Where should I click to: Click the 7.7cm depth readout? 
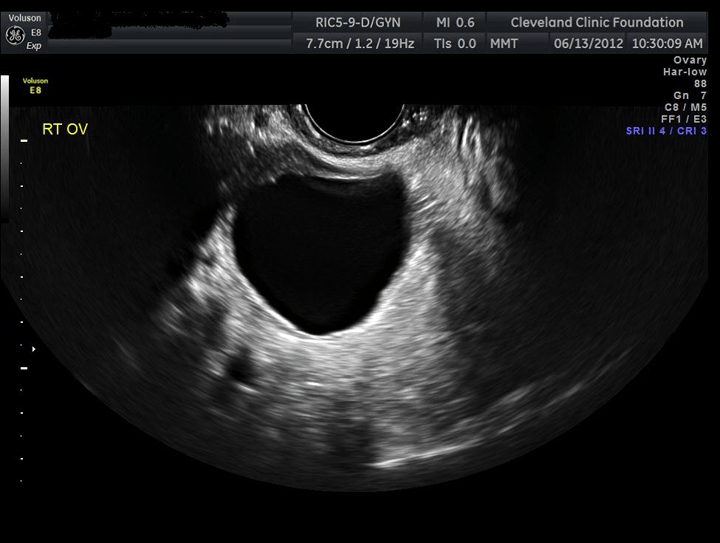(x=324, y=44)
